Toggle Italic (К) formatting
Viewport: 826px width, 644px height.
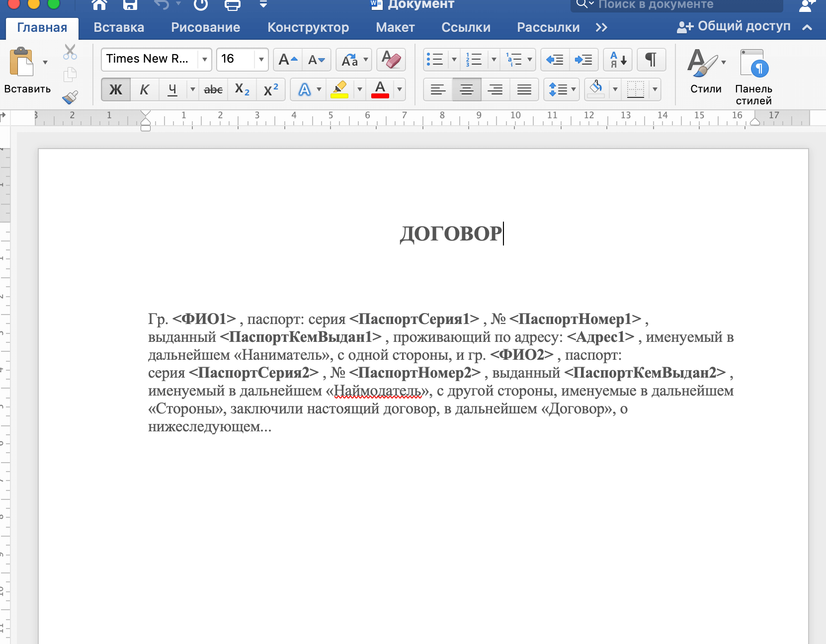145,89
